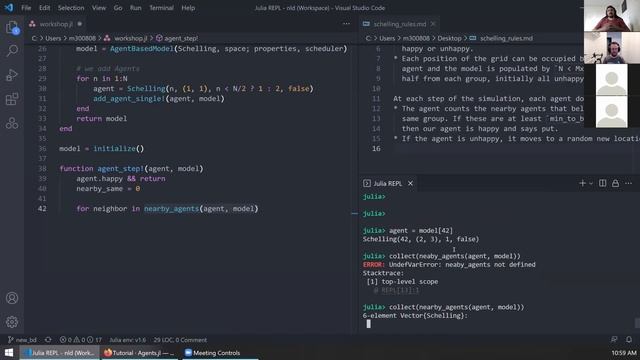Click AgentBasedModel on line 26
The height and width of the screenshot is (360, 640).
142,49
